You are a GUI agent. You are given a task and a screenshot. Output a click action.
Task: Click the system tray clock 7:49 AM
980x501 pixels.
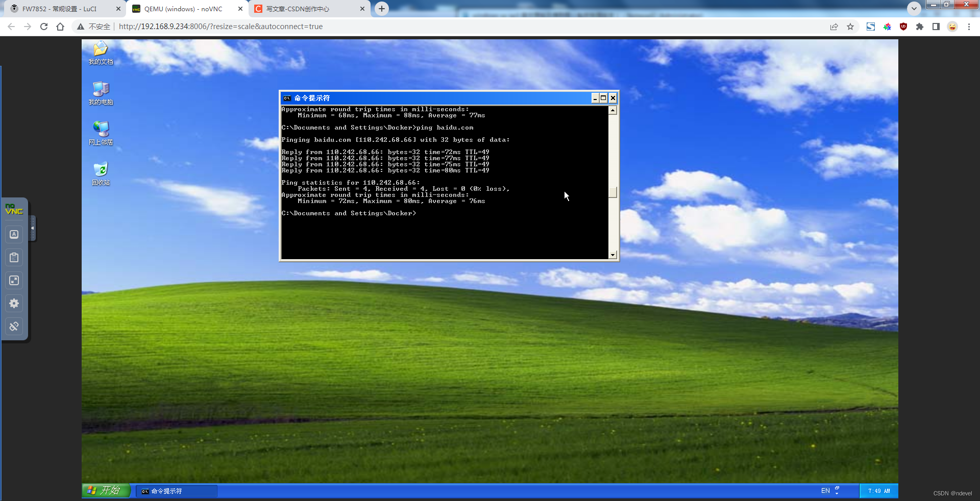879,491
